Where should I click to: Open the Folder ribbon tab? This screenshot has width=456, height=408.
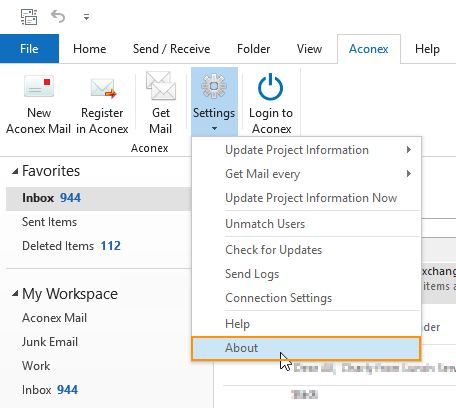point(253,49)
